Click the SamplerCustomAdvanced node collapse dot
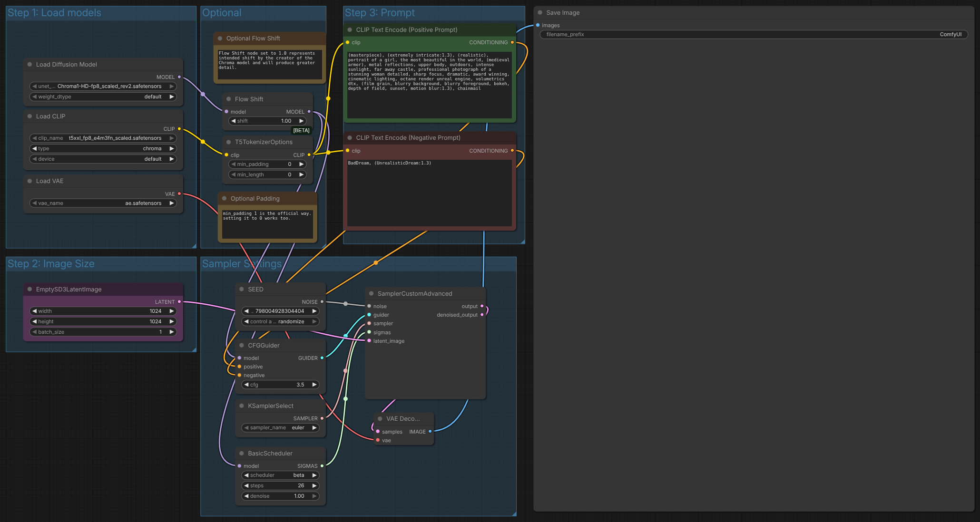980x522 pixels. click(372, 294)
